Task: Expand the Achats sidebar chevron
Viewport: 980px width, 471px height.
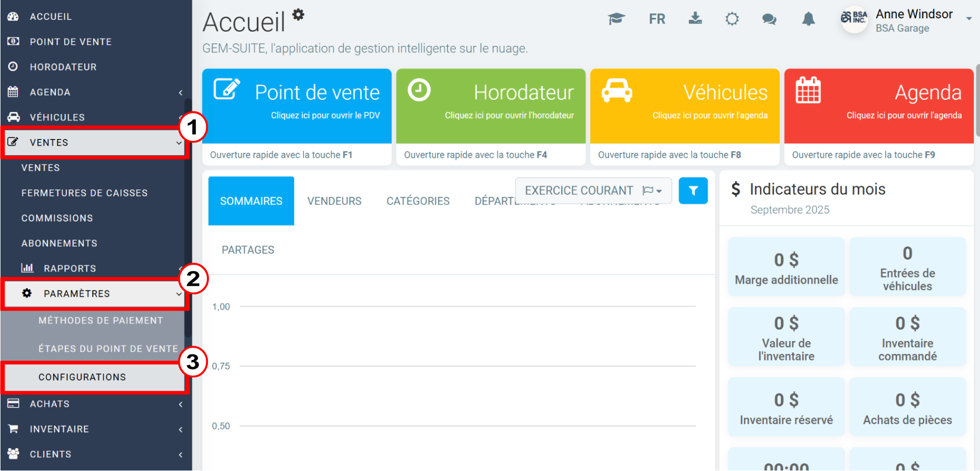Action: pos(180,404)
